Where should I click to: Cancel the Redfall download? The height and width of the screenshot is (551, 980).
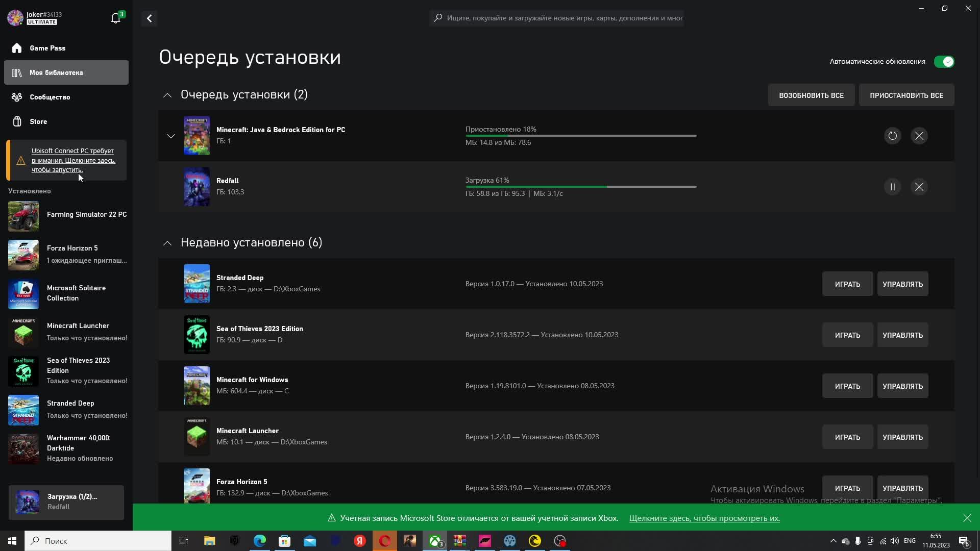pyautogui.click(x=919, y=187)
